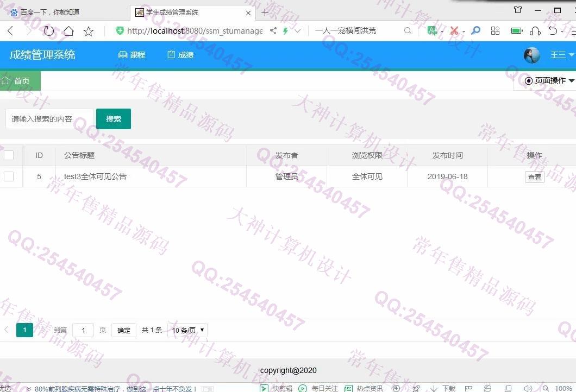Open the extensions grid icon
This screenshot has width=576, height=392.
(x=495, y=31)
